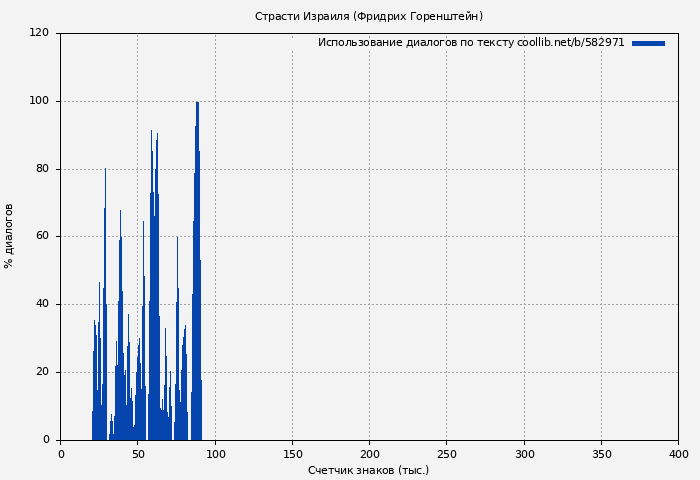Click the "% диалогов" y-axis label
Screen dimensions: 700x480
(x=9, y=236)
